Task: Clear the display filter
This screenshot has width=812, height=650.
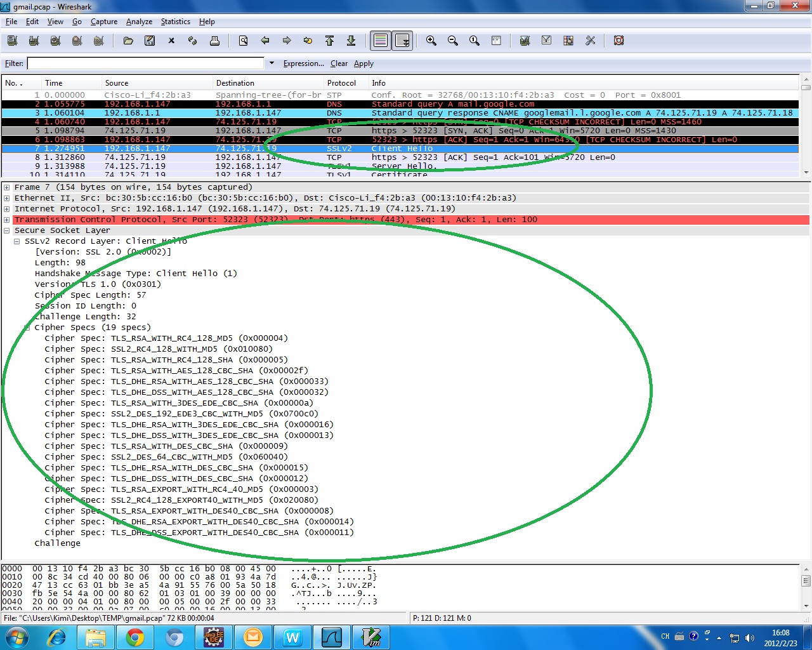Action: tap(339, 63)
